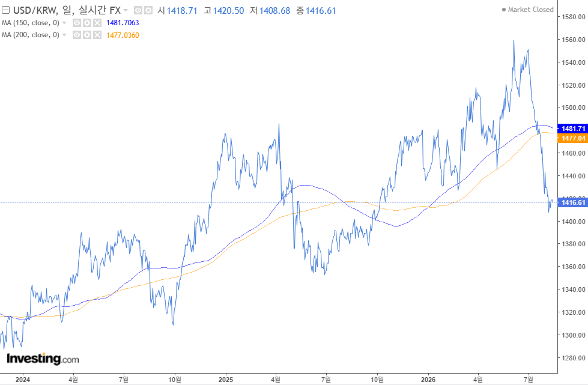Screen dimensions: 588x385
Task: Click the Market Closed status indicator
Action: [x=527, y=10]
